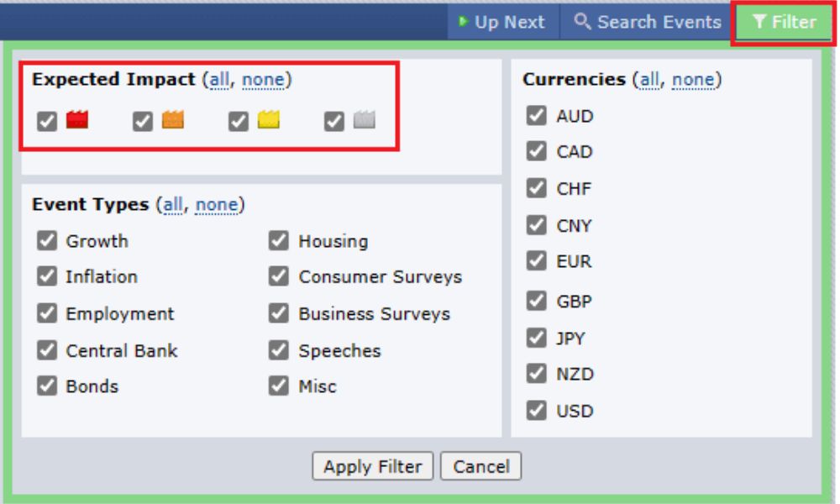
Task: Click 'none' link beside Event Types
Action: click(x=217, y=205)
